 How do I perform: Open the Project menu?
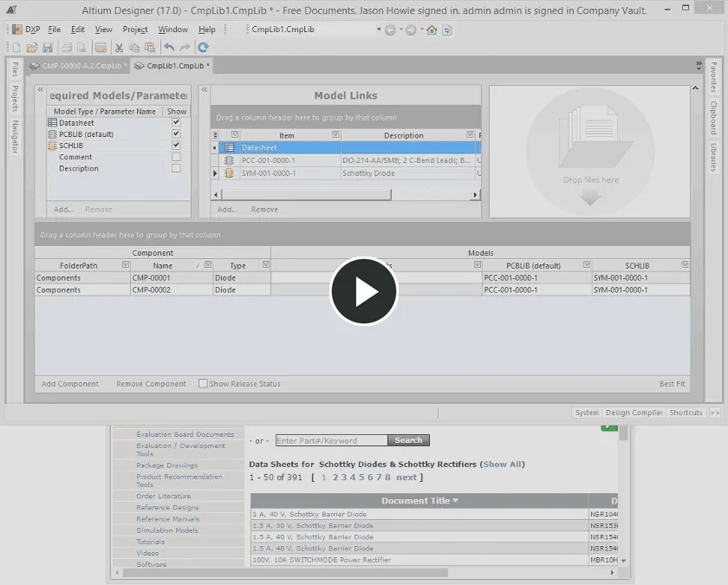[135, 29]
